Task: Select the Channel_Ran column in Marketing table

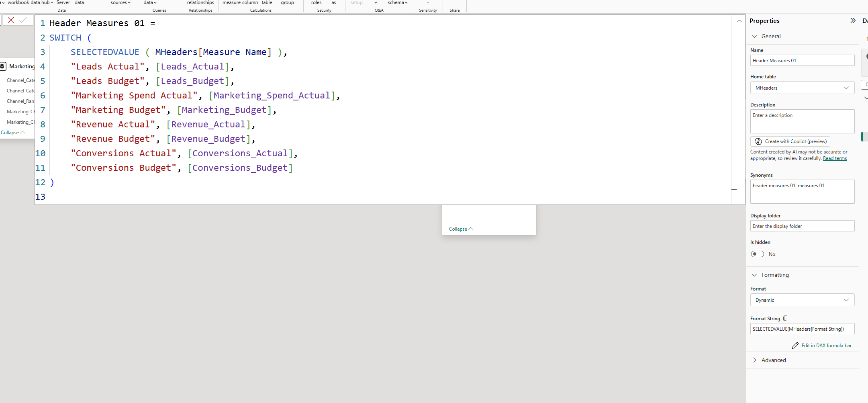Action: pyautogui.click(x=20, y=101)
